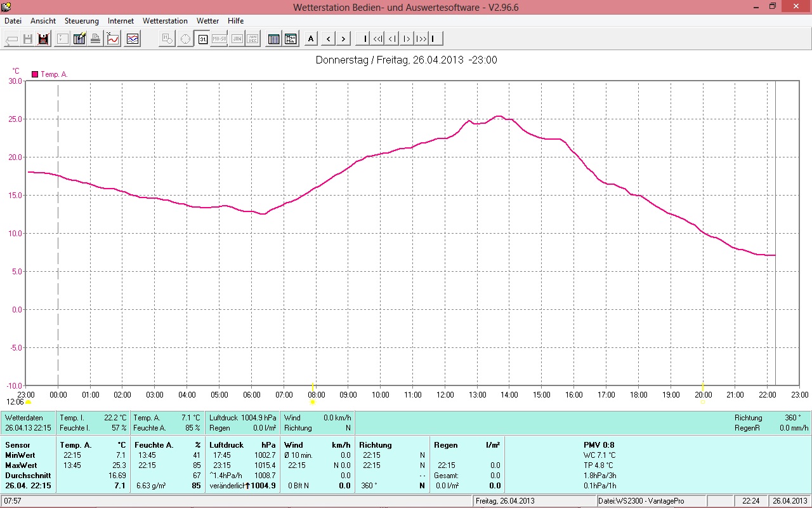Viewport: 812px width, 508px height.
Task: Open the table edit icon with pencil
Action: point(79,39)
